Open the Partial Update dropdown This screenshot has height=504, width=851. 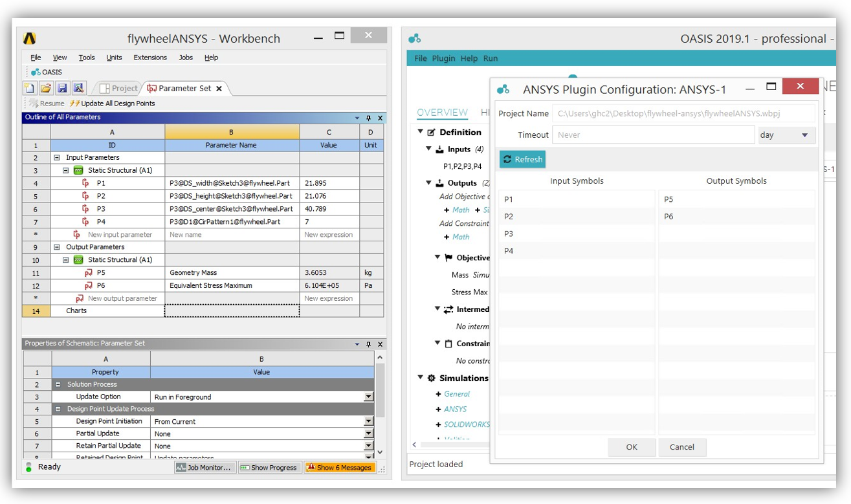click(x=368, y=433)
